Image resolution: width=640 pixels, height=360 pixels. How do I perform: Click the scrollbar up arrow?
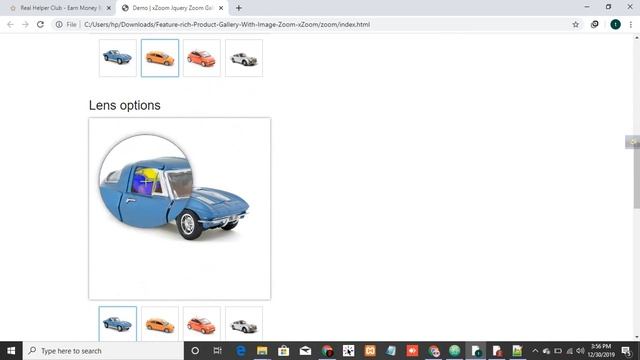[x=636, y=38]
